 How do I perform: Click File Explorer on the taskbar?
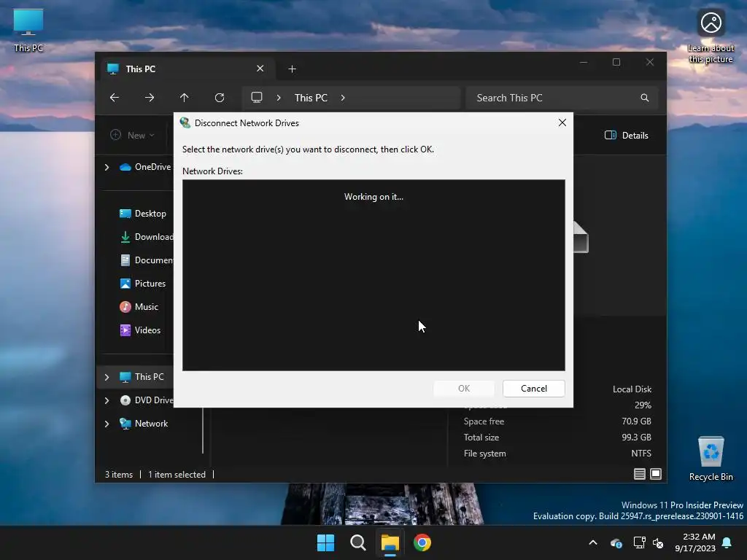click(x=390, y=542)
